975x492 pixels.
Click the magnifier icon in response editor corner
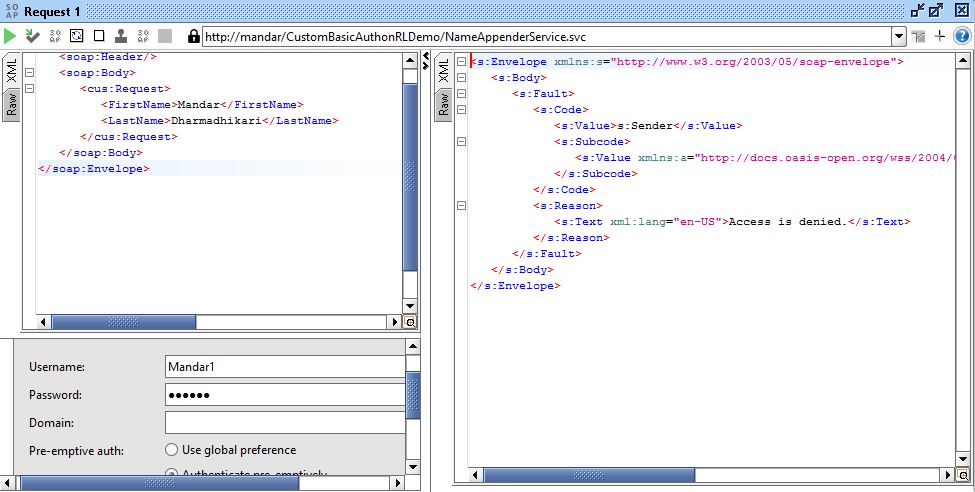tap(962, 476)
